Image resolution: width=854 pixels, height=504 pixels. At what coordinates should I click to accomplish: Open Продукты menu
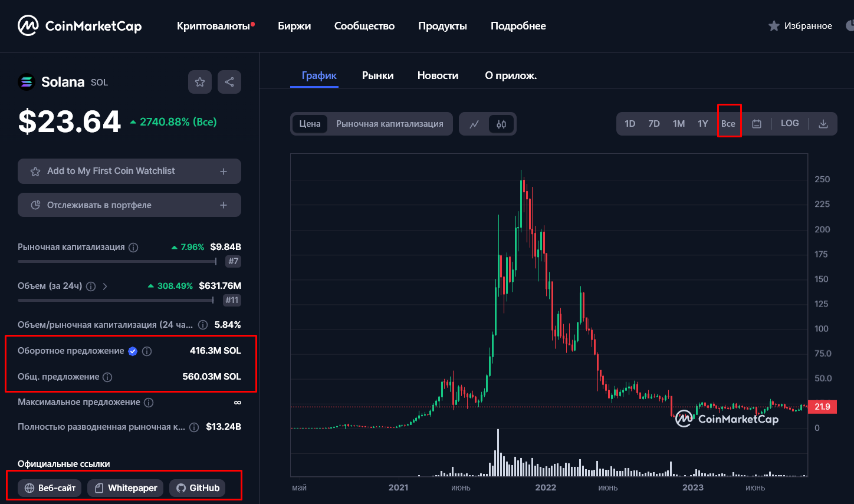pos(442,26)
